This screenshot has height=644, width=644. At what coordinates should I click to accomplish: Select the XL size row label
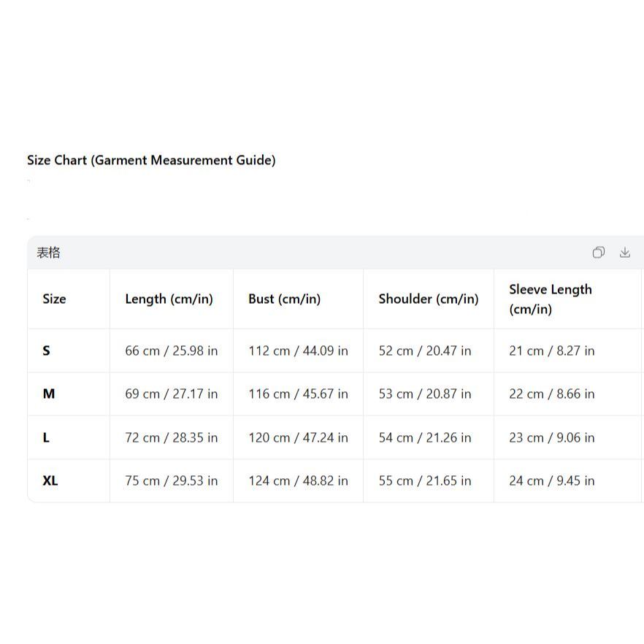50,480
